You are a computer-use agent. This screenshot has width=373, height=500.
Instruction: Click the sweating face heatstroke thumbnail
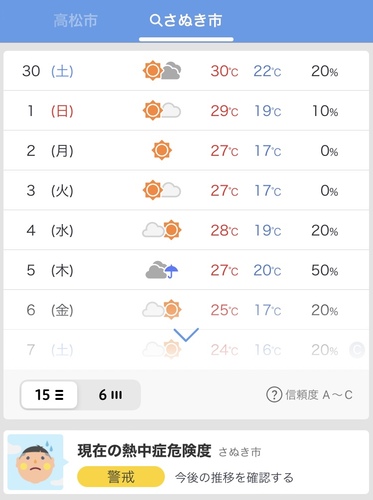point(36,462)
